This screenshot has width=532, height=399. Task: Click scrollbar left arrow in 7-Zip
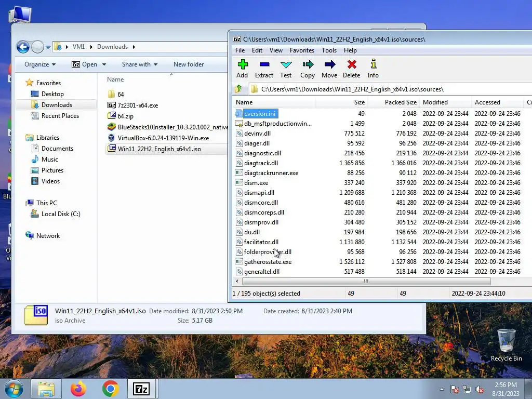click(x=237, y=281)
